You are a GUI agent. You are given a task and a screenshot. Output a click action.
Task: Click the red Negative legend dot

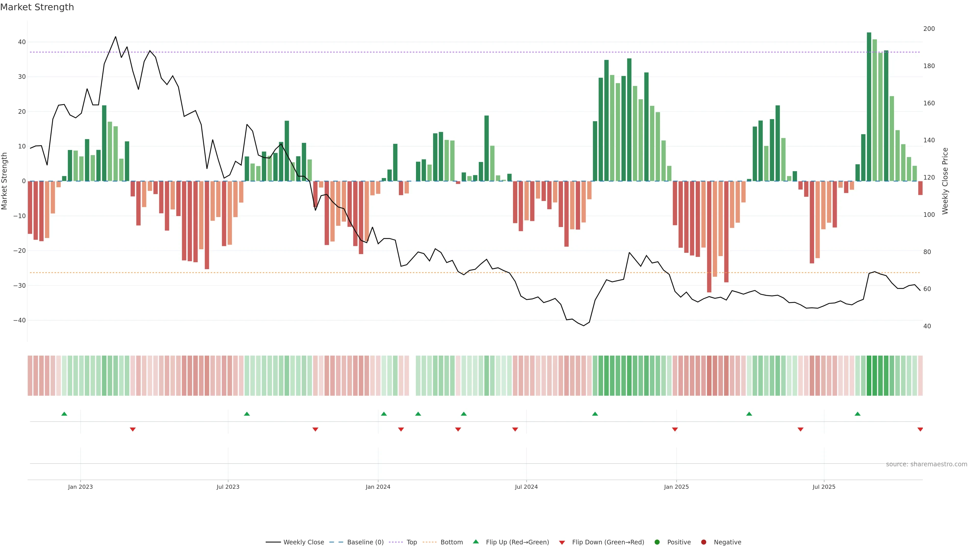tap(703, 542)
